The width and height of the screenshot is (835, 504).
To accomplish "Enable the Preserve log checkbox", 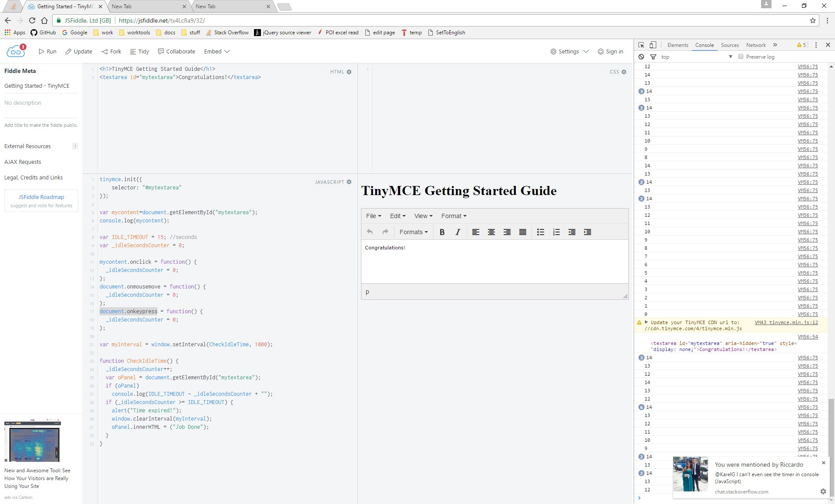I will coord(741,56).
